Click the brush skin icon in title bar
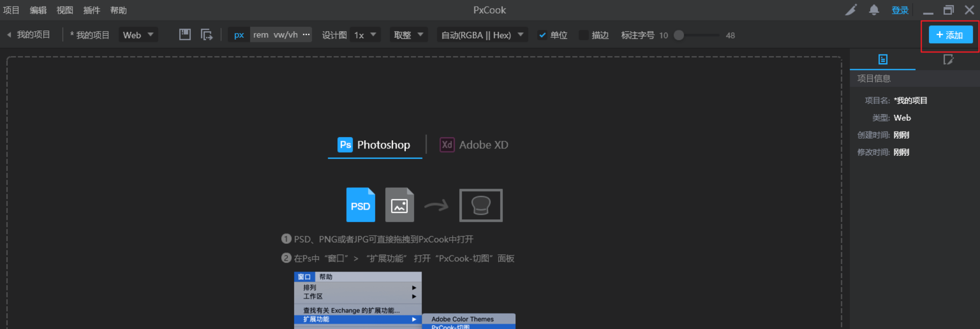The image size is (980, 329). click(851, 10)
